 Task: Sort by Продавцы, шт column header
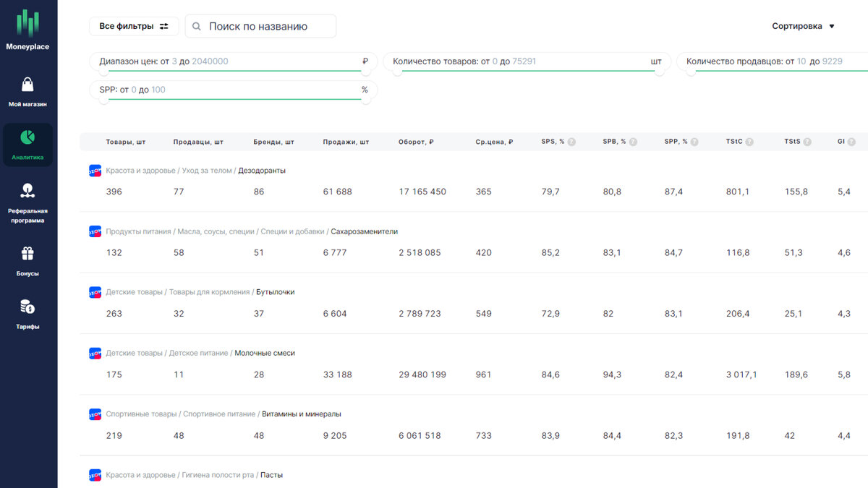198,142
